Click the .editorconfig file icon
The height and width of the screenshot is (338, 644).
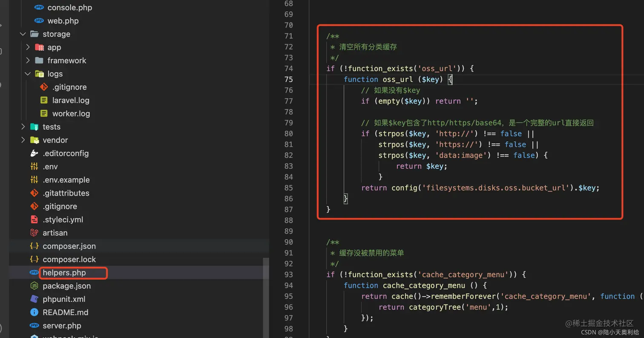click(x=34, y=153)
